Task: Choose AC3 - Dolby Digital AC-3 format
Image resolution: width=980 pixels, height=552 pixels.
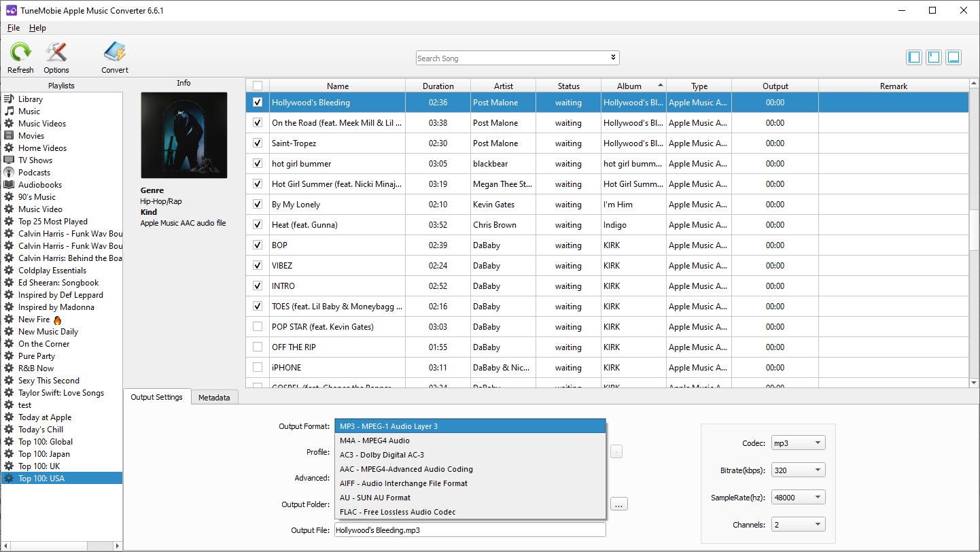Action: (x=470, y=455)
